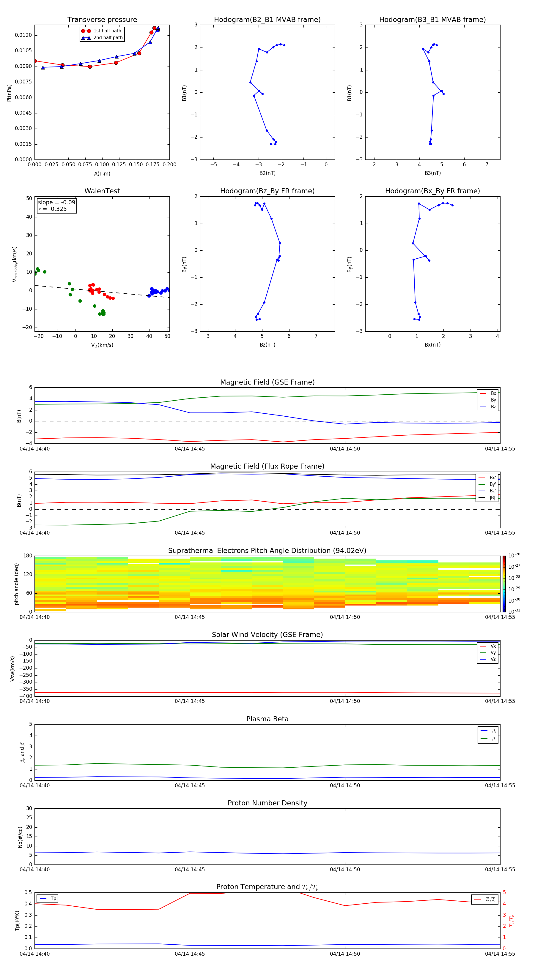Click the 'Bx(nT)' x-axis label

[x=432, y=345]
